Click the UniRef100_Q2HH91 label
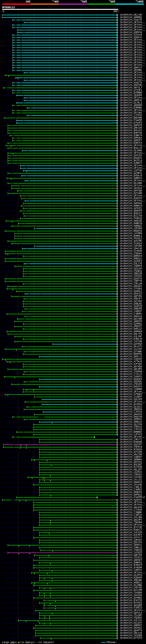 [131, 324]
